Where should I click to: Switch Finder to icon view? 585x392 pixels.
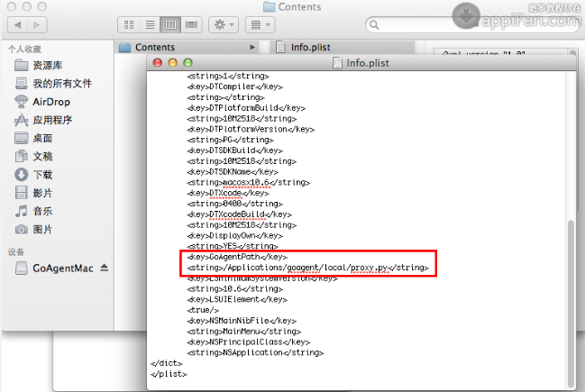129,25
